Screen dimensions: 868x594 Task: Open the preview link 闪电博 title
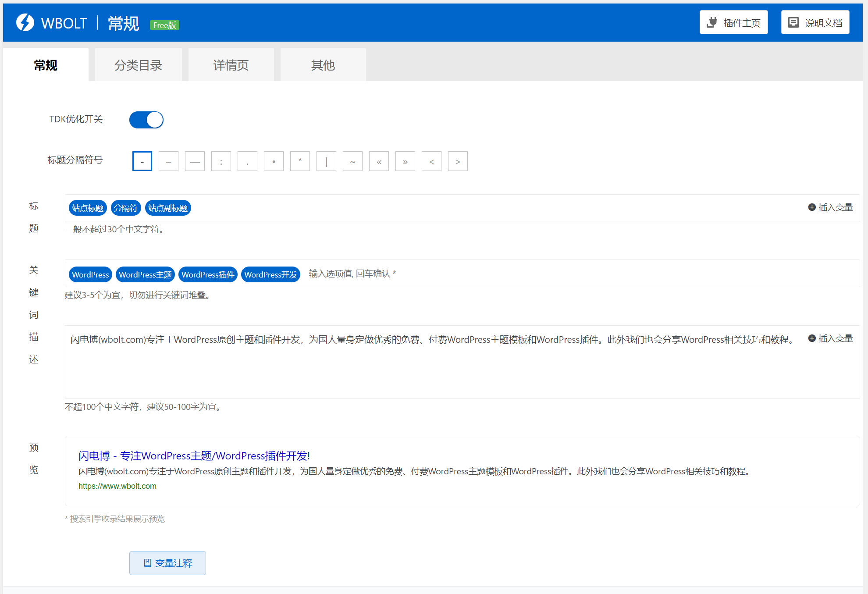coord(194,455)
